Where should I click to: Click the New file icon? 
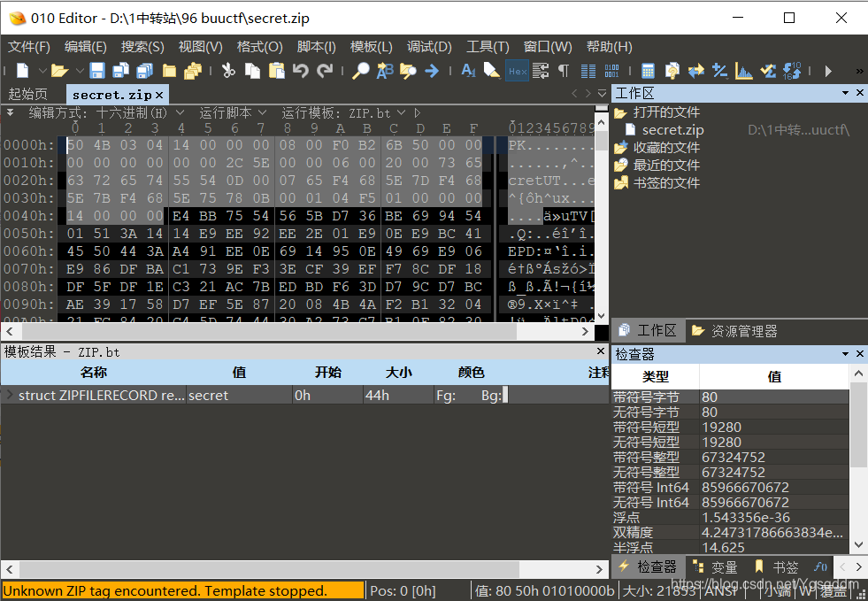pyautogui.click(x=23, y=70)
